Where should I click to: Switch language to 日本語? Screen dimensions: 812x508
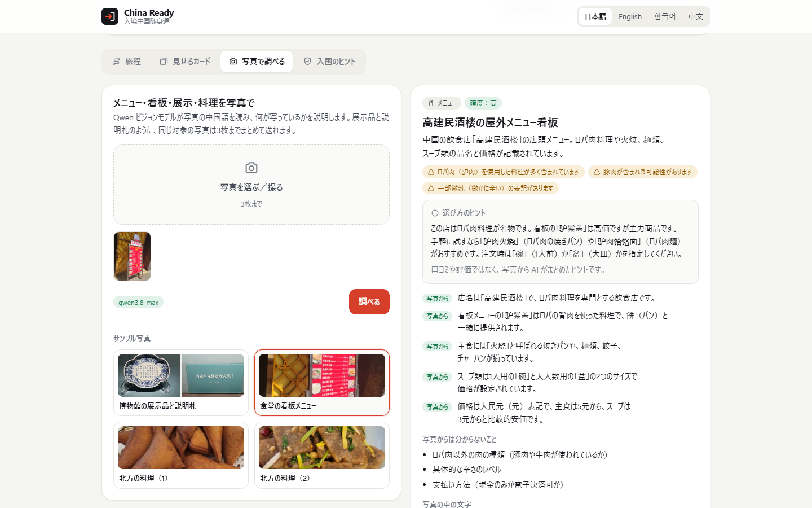point(595,16)
